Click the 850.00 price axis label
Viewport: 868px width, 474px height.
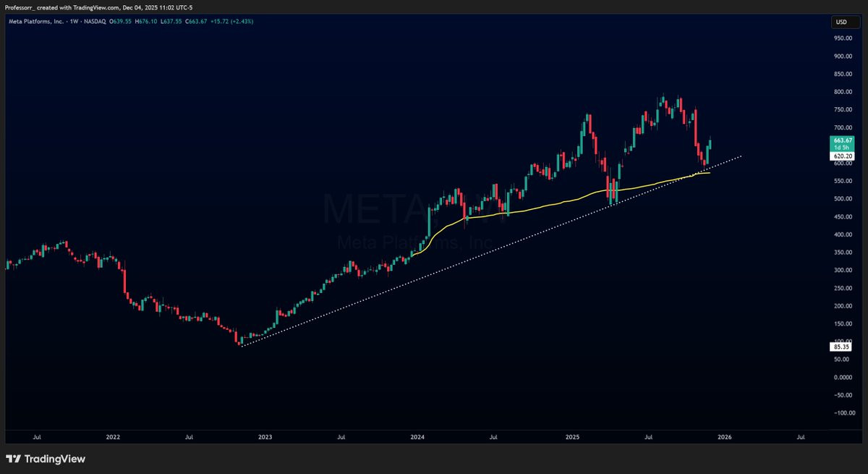(843, 74)
